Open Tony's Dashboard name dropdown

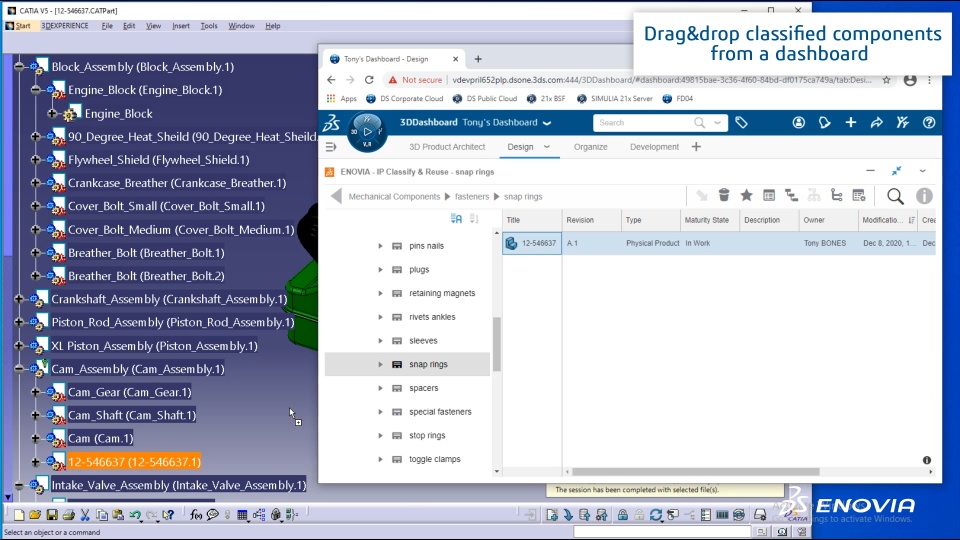coord(547,122)
